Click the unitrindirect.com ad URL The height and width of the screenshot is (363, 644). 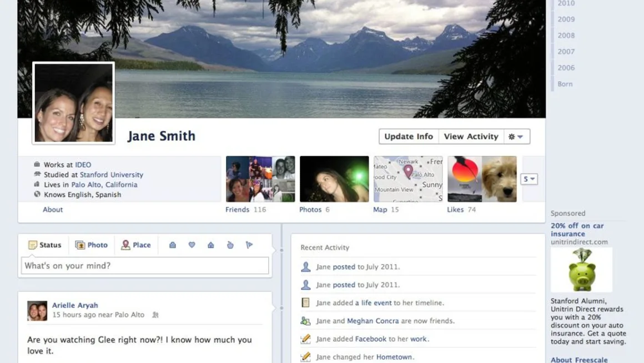(x=579, y=242)
